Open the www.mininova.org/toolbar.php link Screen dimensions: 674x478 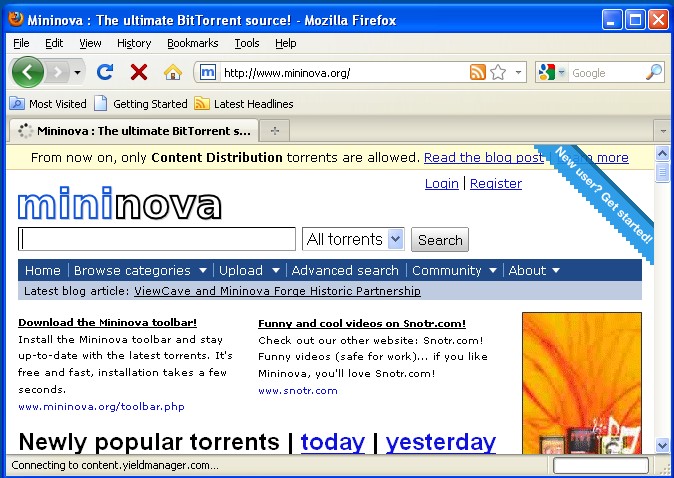point(101,407)
